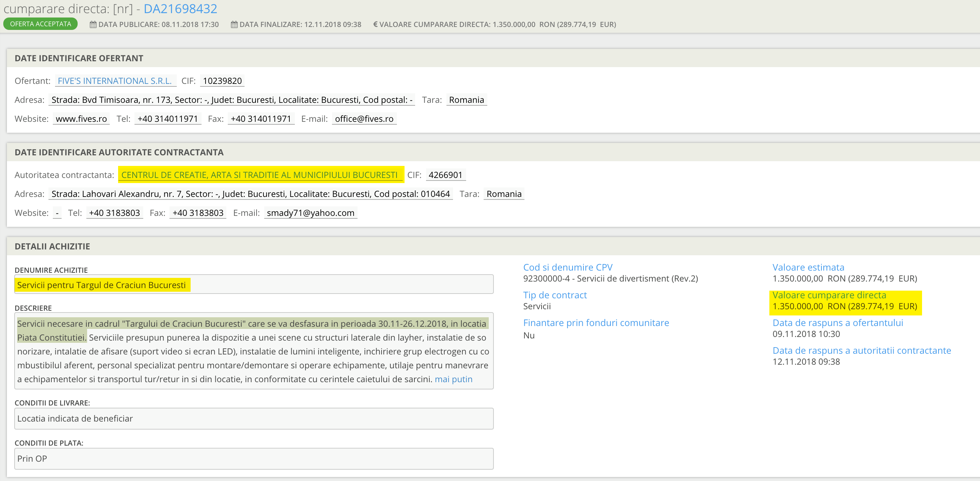Screen dimensions: 980x481
Task: Select the authority address on Strada Lahovari Alexandru
Action: (251, 194)
